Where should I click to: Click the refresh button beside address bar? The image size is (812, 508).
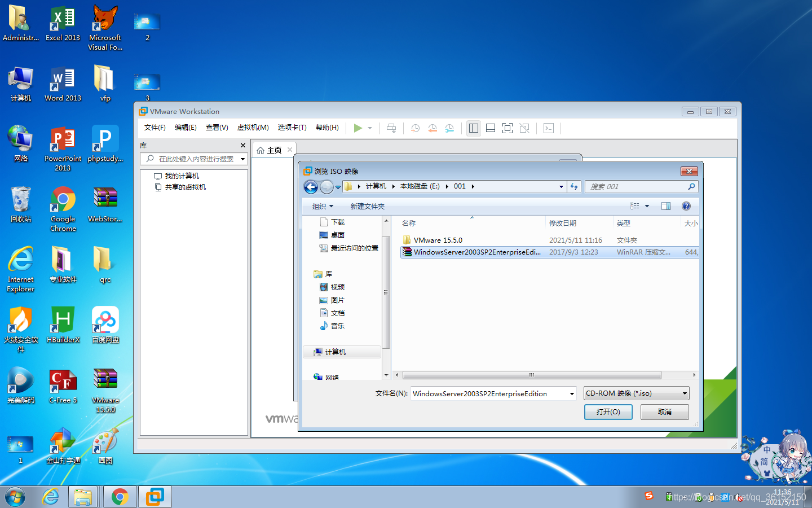(574, 186)
